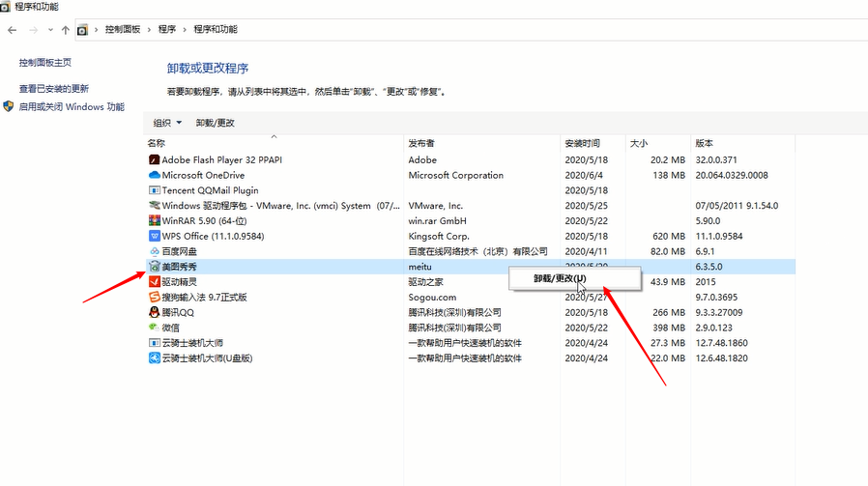Go up one level with up arrow
The height and width of the screenshot is (486, 868).
pos(66,30)
